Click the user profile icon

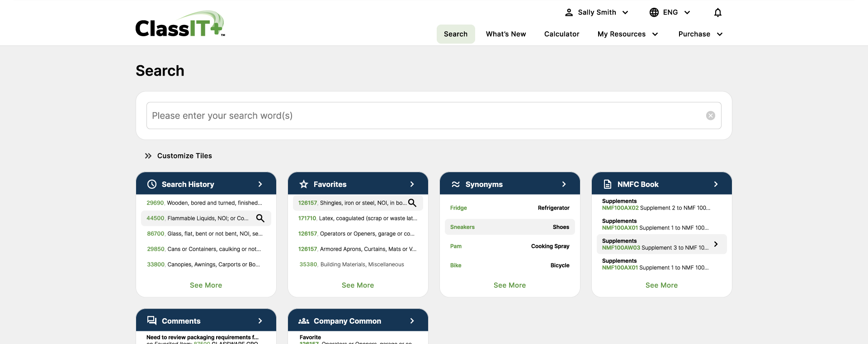click(569, 13)
